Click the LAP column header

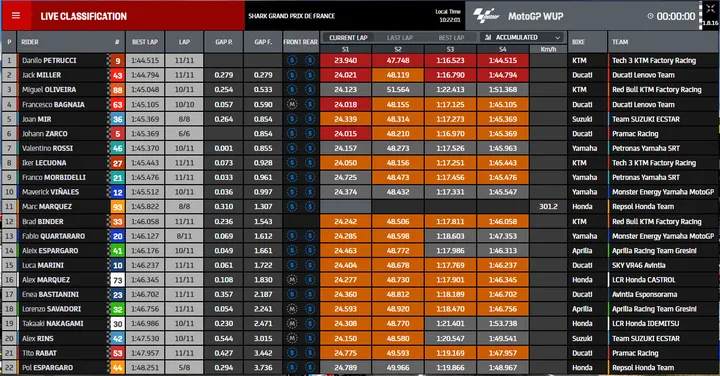[184, 42]
